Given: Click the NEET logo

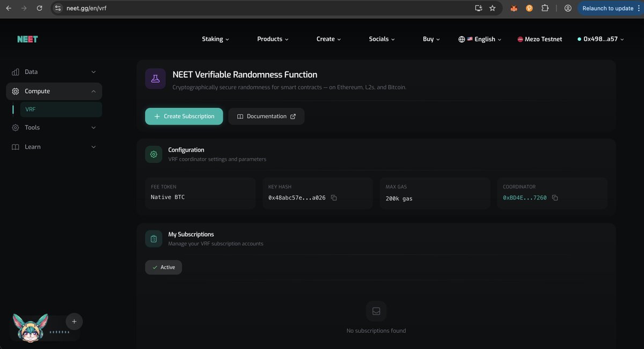Looking at the screenshot, I should (x=27, y=39).
